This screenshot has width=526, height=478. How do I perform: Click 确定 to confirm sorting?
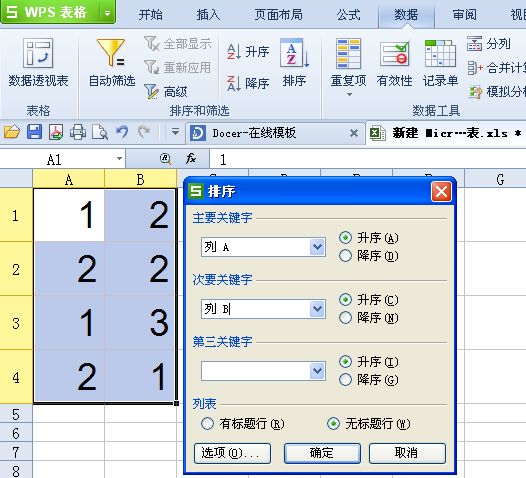322,453
